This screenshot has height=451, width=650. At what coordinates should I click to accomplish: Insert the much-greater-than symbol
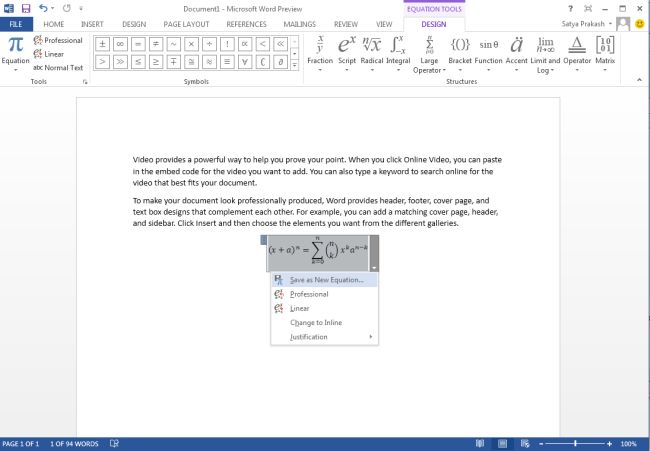(x=120, y=62)
